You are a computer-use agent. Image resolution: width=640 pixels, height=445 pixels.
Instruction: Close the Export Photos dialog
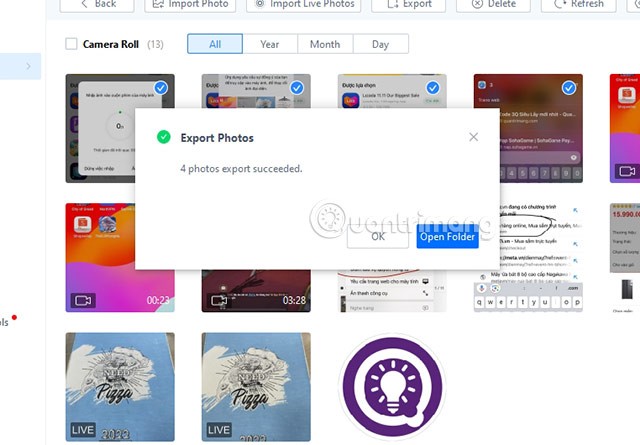[x=473, y=137]
